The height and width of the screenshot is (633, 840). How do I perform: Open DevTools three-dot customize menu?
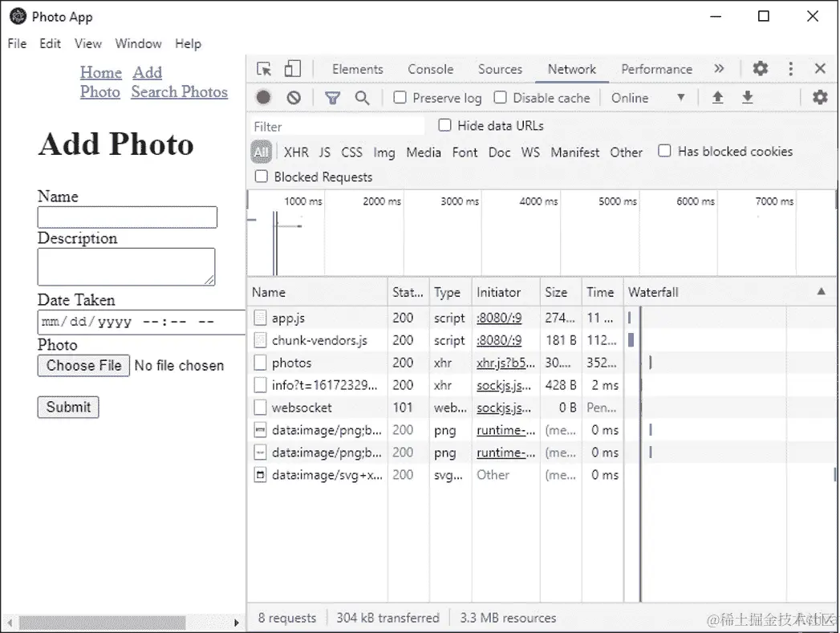(791, 68)
